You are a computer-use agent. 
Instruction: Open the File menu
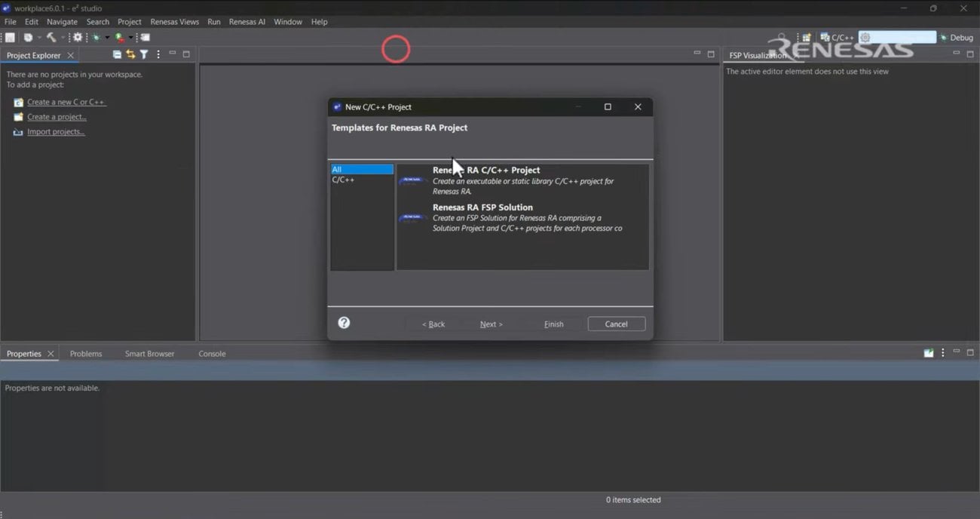pos(10,22)
